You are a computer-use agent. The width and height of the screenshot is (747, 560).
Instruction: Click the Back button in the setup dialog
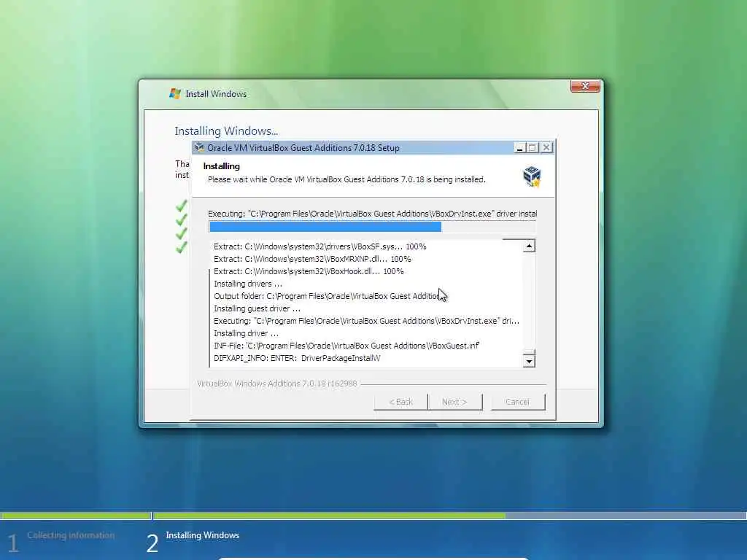400,402
